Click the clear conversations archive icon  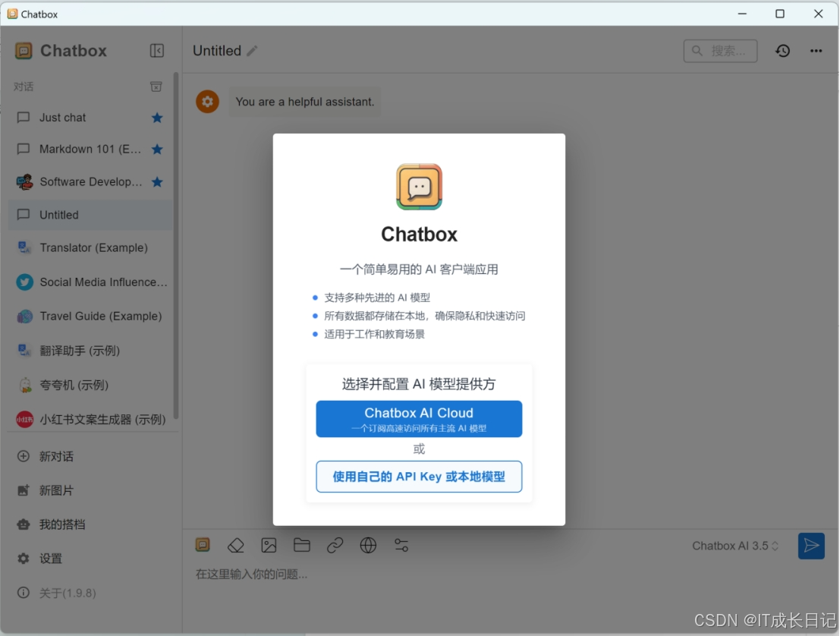(x=156, y=87)
